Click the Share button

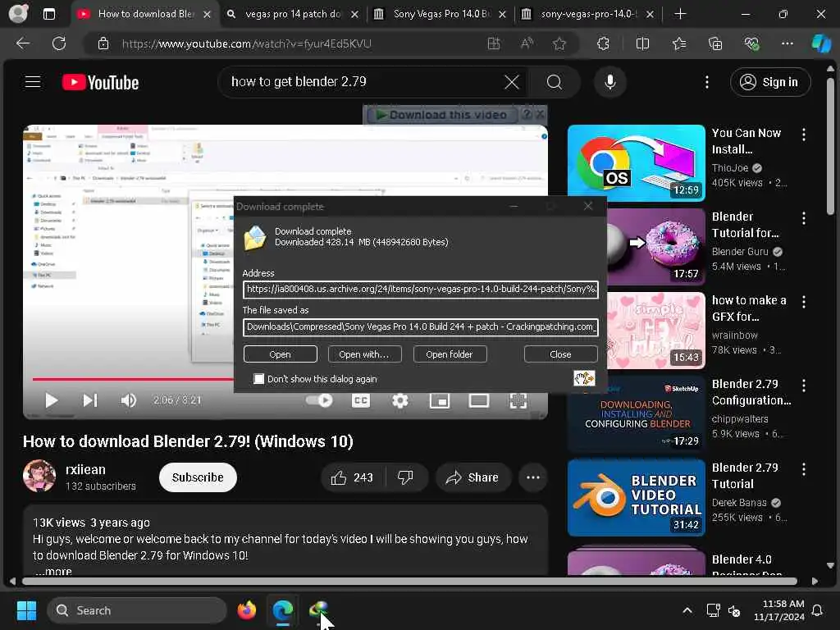pyautogui.click(x=472, y=477)
